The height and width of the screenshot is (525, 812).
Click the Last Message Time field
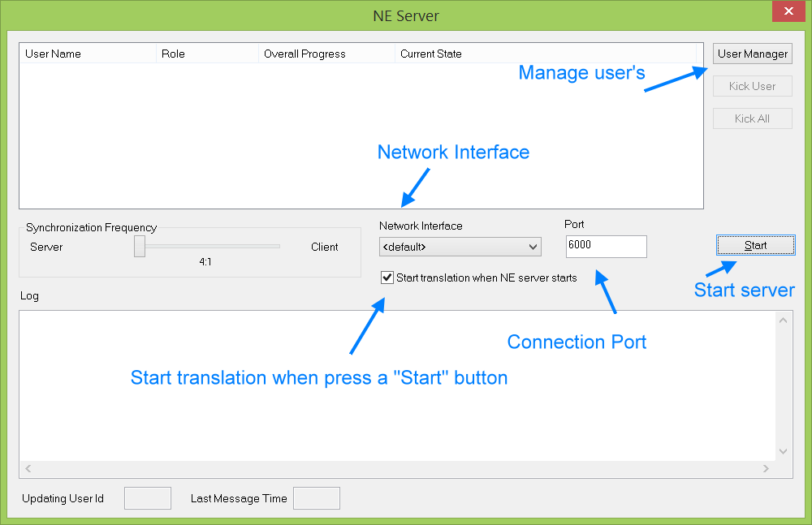click(x=316, y=498)
